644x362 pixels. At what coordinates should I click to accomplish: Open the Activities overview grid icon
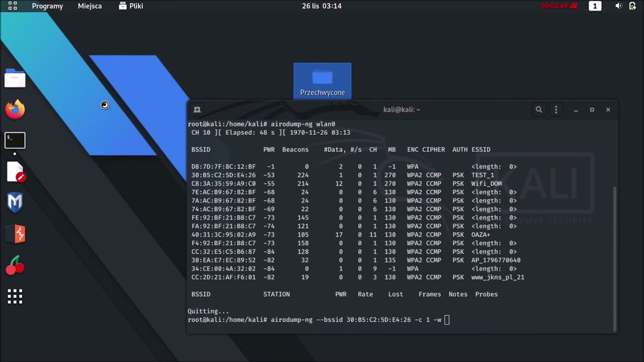(x=13, y=6)
